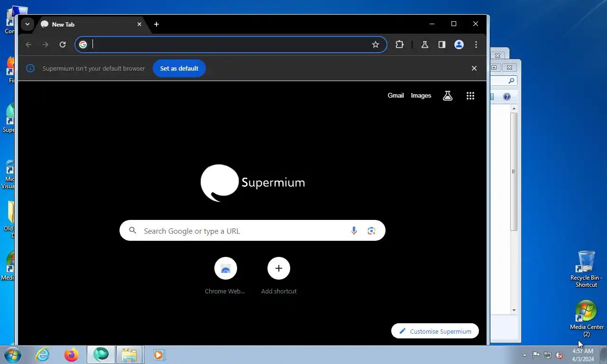Viewport: 607px width, 364px height.
Task: Bookmark this tab with star icon
Action: (376, 45)
